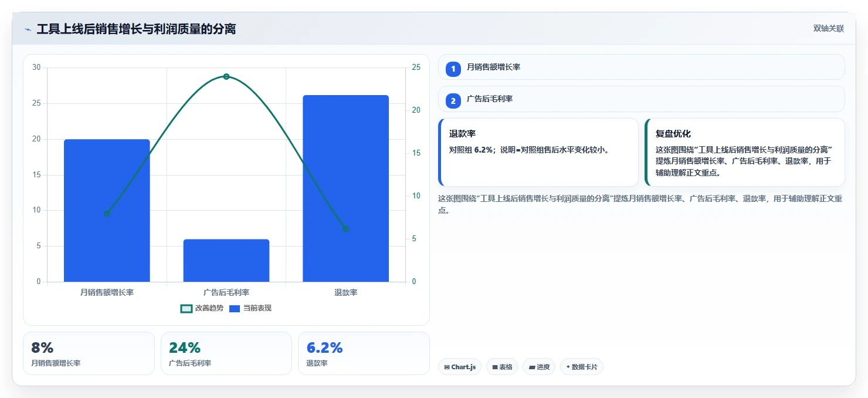
Task: Open list item 月销售额增长率
Action: point(641,67)
